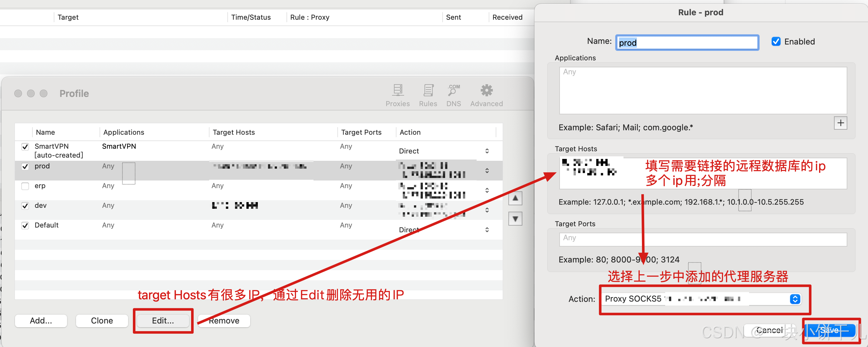Disable the Default rule checkbox
The height and width of the screenshot is (347, 868).
pos(25,225)
